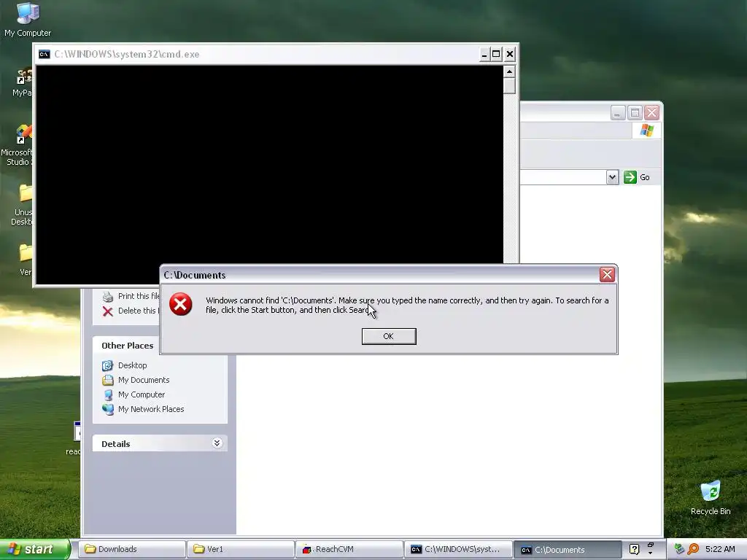Open Recycle Bin on the desktop
The width and height of the screenshot is (747, 560).
tap(711, 498)
